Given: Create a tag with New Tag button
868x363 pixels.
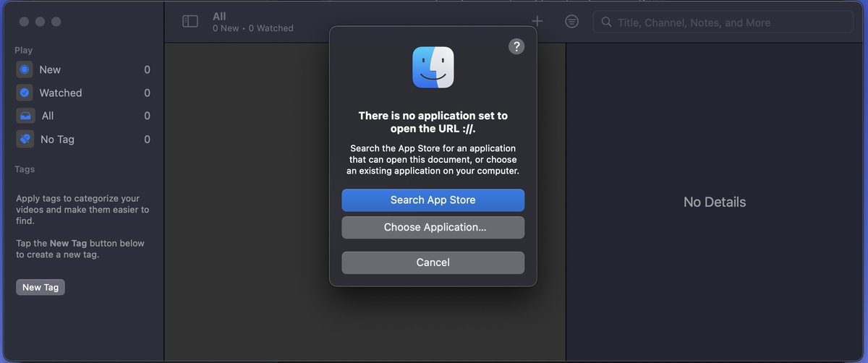Looking at the screenshot, I should point(41,287).
